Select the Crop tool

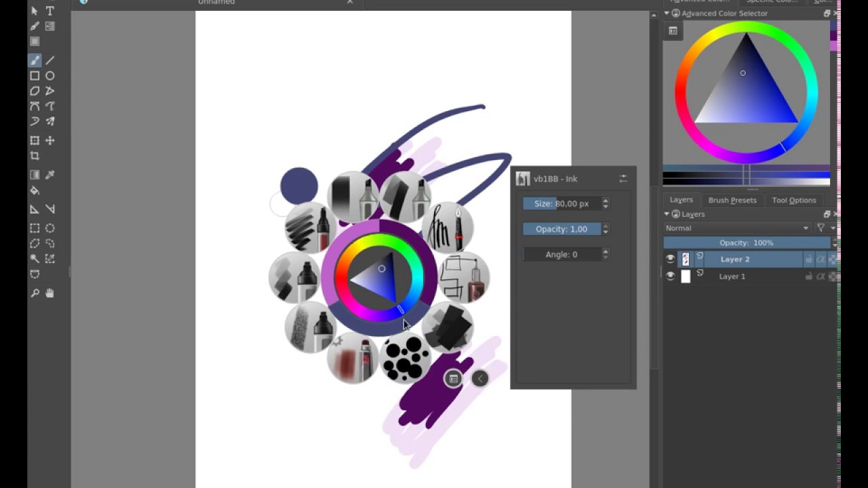35,156
